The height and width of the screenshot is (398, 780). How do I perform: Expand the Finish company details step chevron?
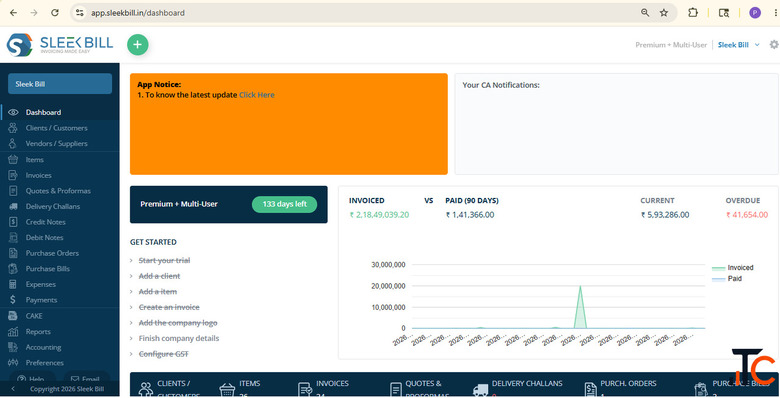pyautogui.click(x=131, y=338)
